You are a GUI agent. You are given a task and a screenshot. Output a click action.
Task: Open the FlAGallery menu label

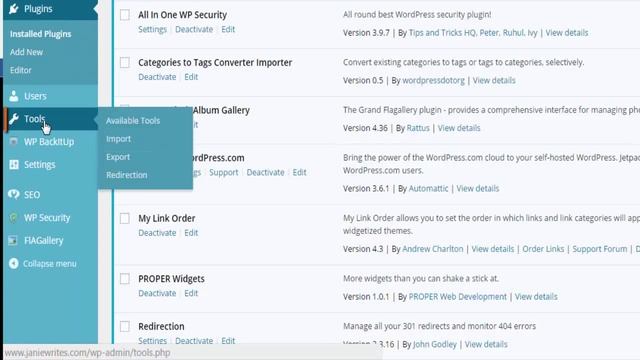click(x=44, y=240)
